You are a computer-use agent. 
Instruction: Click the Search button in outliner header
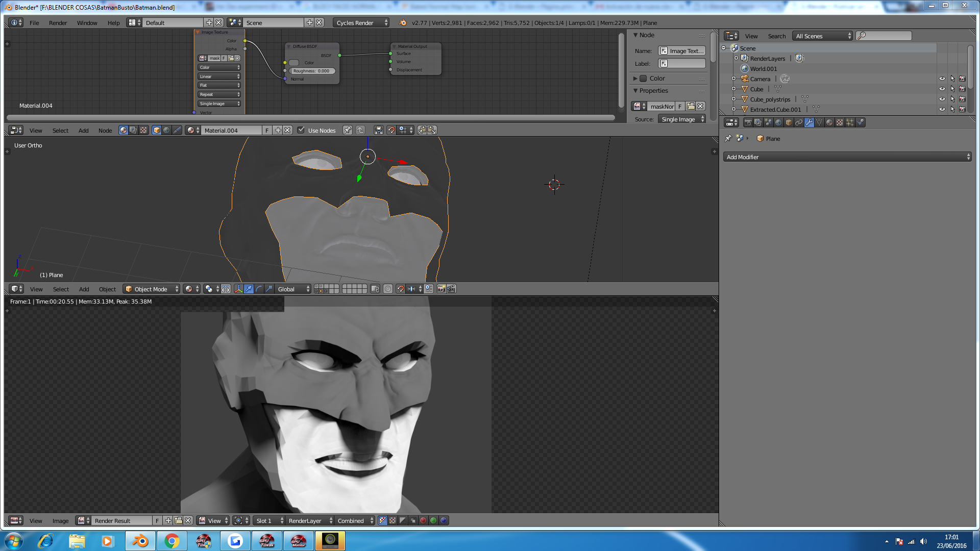pos(777,36)
